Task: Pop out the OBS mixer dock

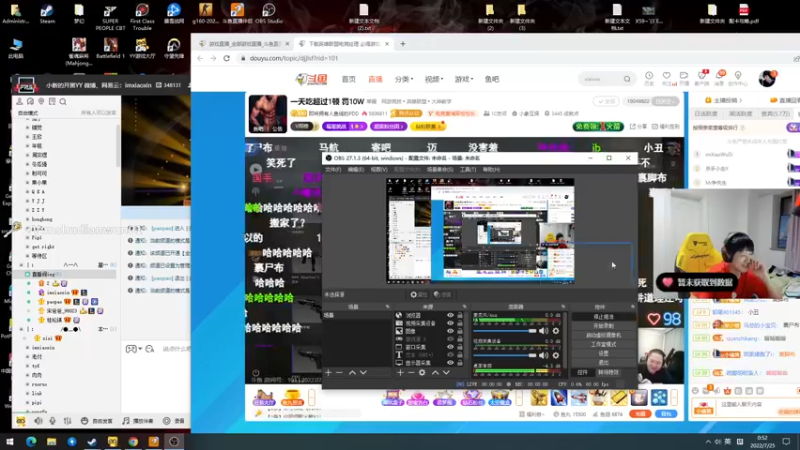Action: [x=563, y=307]
